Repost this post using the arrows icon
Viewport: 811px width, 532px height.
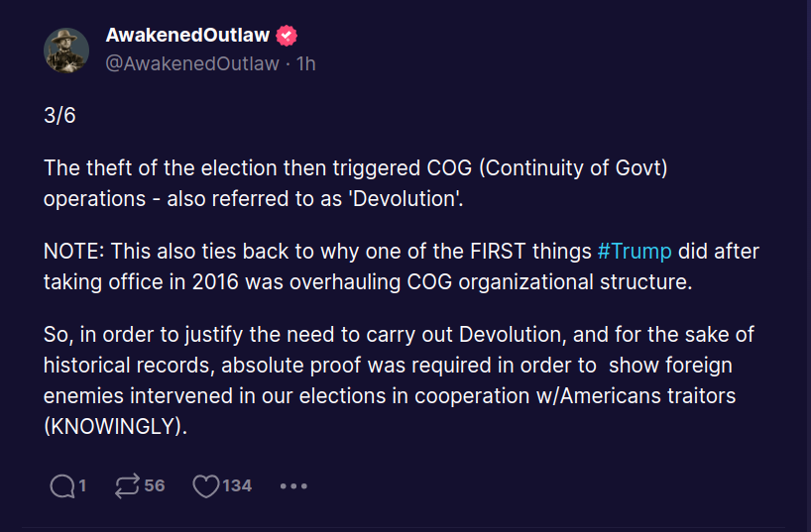point(127,485)
